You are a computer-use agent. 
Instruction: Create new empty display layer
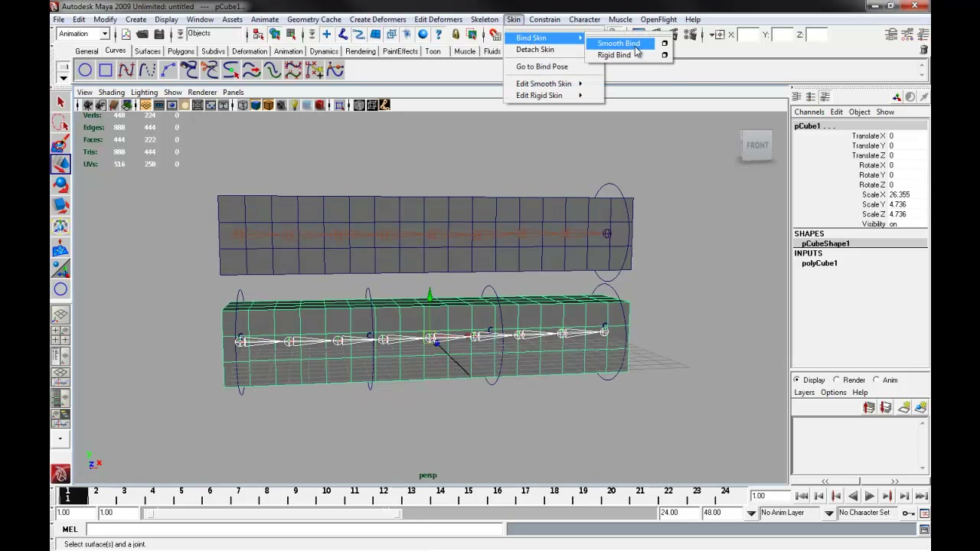pos(904,408)
